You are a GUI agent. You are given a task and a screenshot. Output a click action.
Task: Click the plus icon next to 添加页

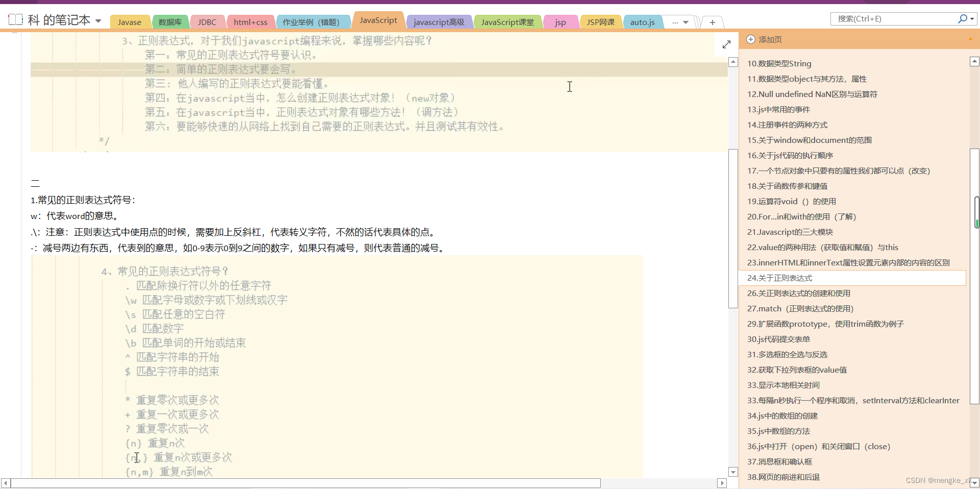(751, 39)
